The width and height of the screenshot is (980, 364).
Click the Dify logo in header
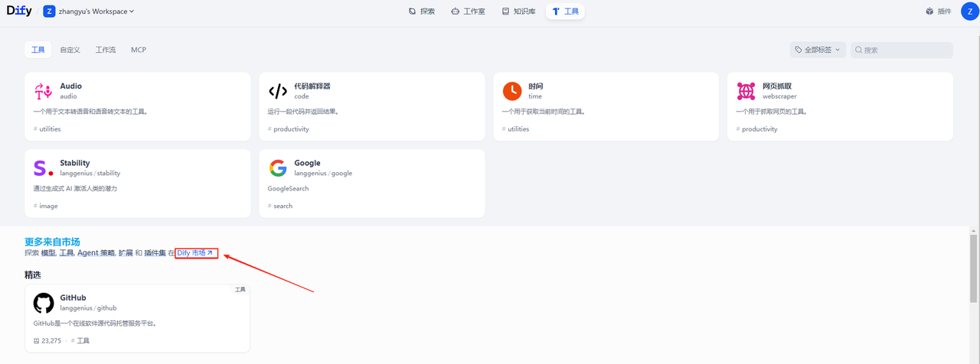(x=18, y=11)
